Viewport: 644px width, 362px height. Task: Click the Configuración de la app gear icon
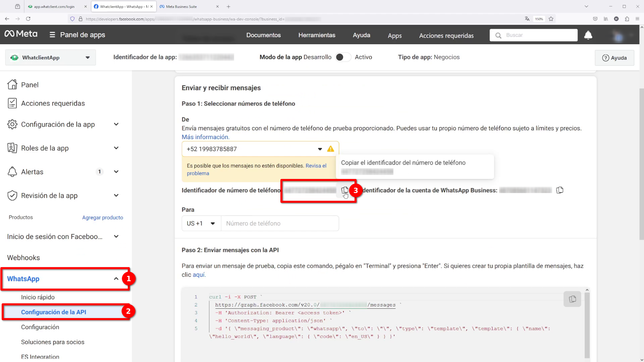click(x=12, y=124)
